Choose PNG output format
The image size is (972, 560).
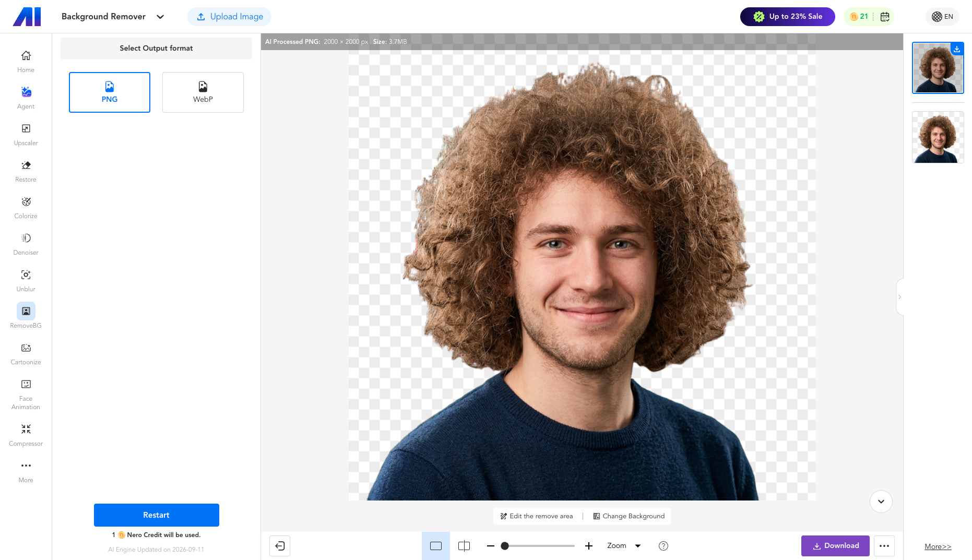coord(110,92)
